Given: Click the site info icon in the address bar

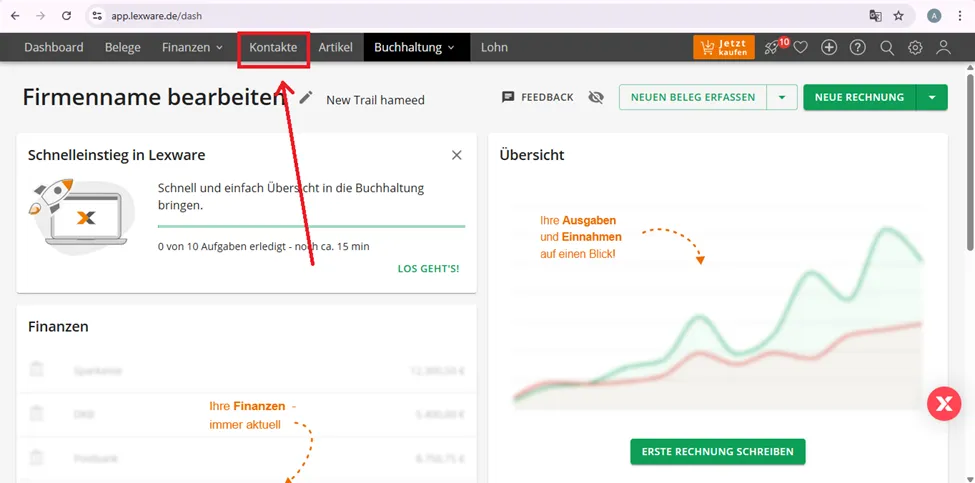Looking at the screenshot, I should (x=96, y=16).
